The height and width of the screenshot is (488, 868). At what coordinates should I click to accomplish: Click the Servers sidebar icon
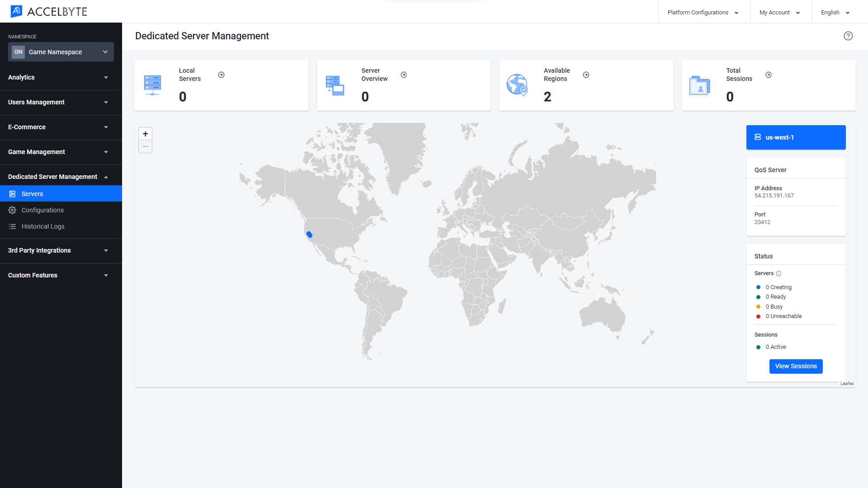[12, 194]
